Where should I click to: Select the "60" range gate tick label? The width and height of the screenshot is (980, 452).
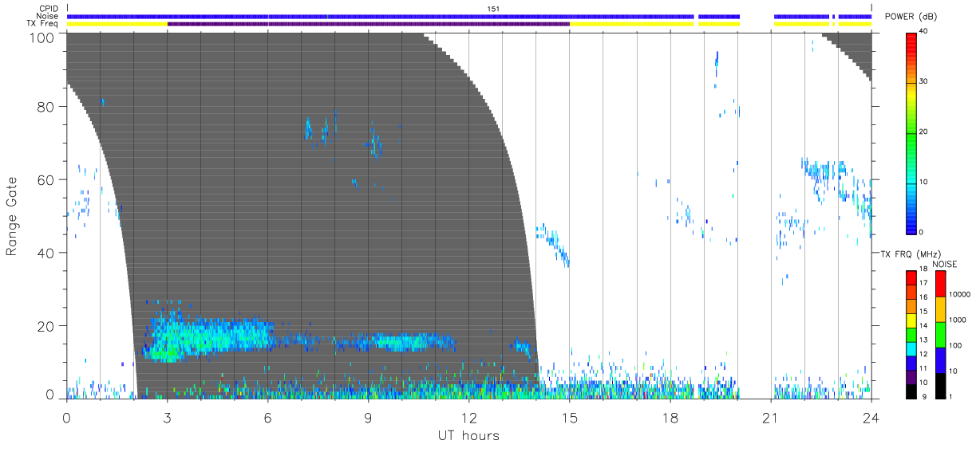pyautogui.click(x=45, y=179)
